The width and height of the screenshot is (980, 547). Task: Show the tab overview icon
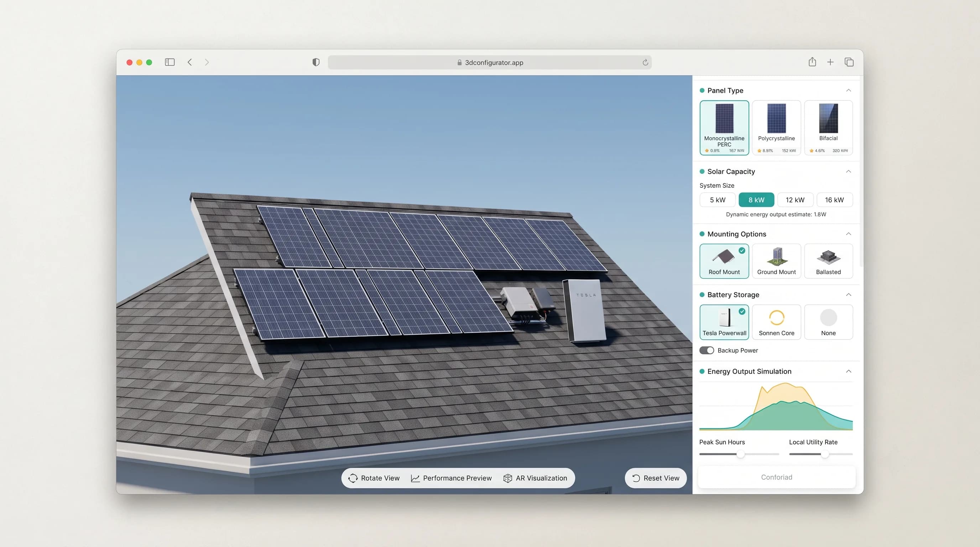pyautogui.click(x=849, y=62)
